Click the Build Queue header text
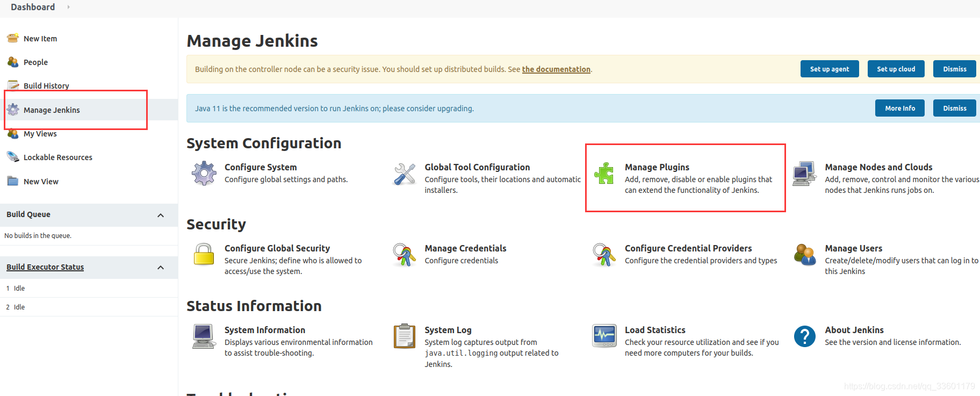The height and width of the screenshot is (396, 980). [28, 214]
